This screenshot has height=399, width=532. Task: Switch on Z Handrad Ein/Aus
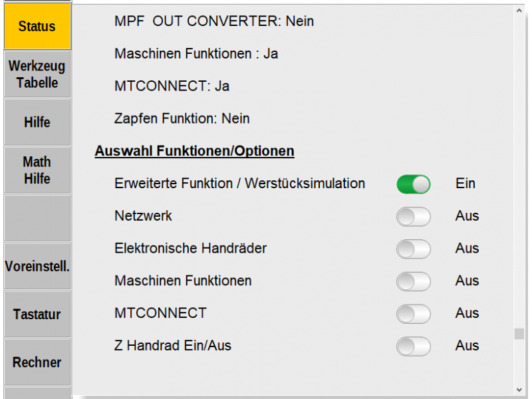[414, 346]
